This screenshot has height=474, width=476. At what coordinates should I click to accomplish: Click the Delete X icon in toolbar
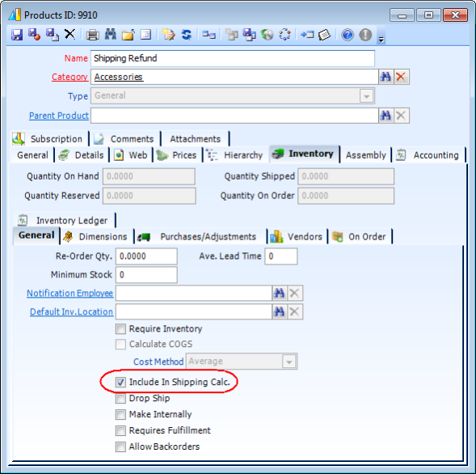(x=70, y=34)
